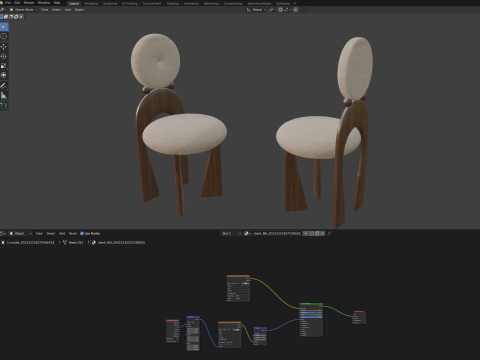The height and width of the screenshot is (360, 480).
Task: Open the Object Mode dropdown
Action: click(23, 10)
